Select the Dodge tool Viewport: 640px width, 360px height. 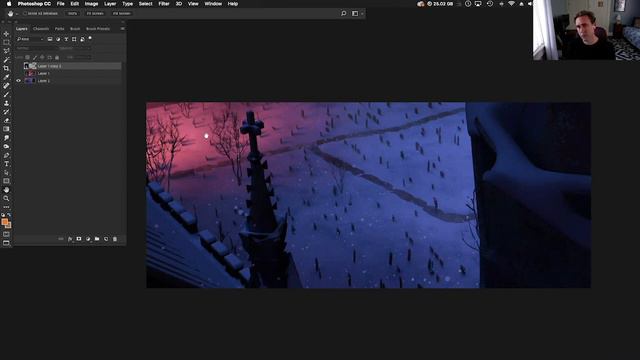click(6, 146)
